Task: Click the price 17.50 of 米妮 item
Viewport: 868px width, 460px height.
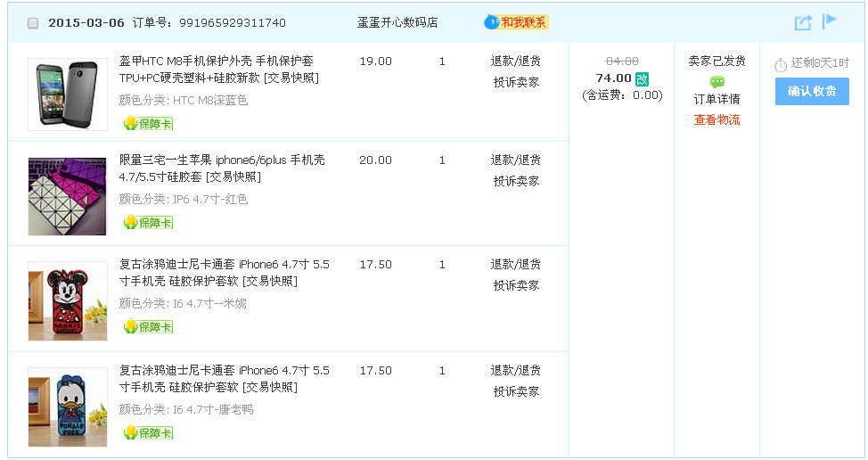Action: point(375,265)
